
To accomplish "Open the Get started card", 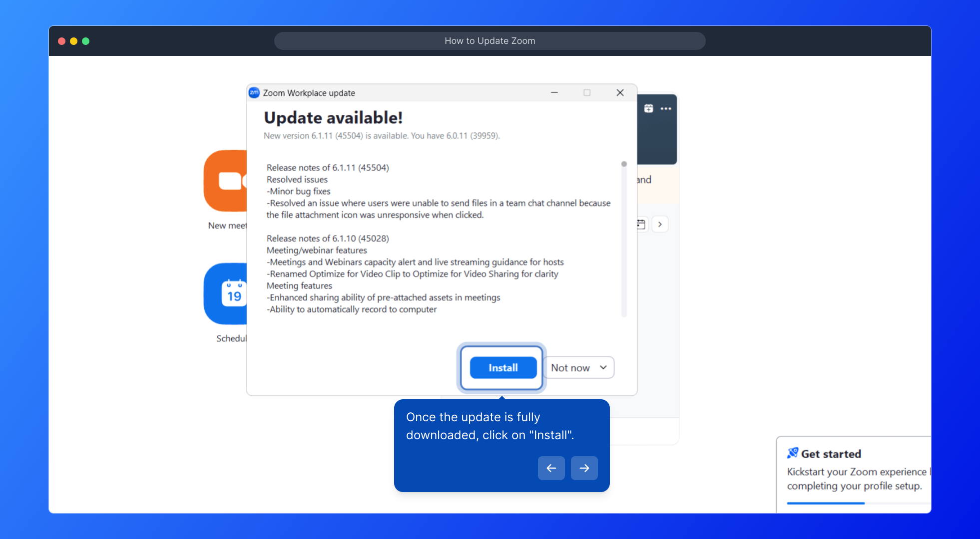I will pos(854,472).
